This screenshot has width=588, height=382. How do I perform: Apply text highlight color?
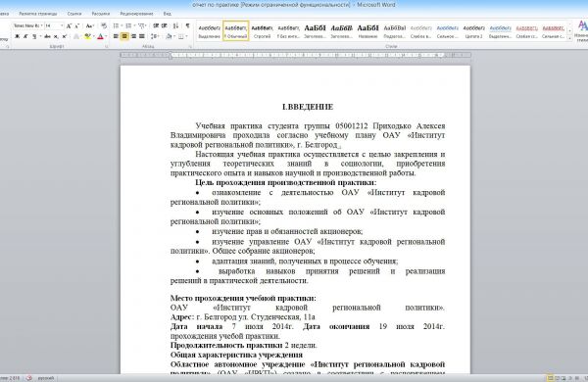click(88, 36)
